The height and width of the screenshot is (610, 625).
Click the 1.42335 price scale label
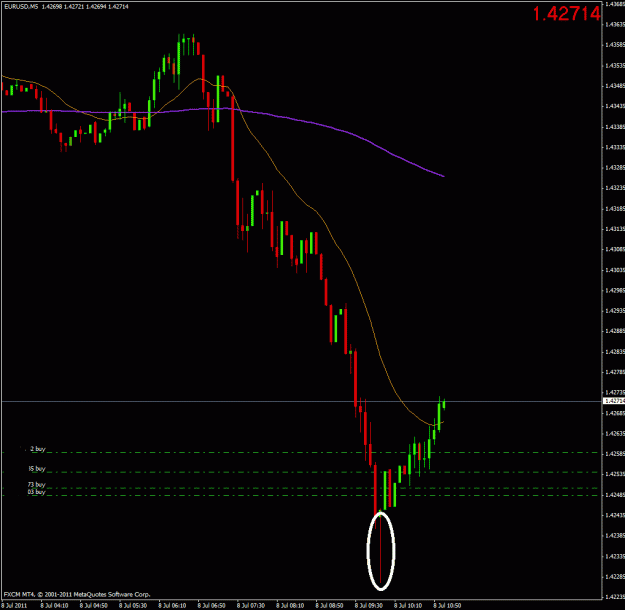pos(615,556)
